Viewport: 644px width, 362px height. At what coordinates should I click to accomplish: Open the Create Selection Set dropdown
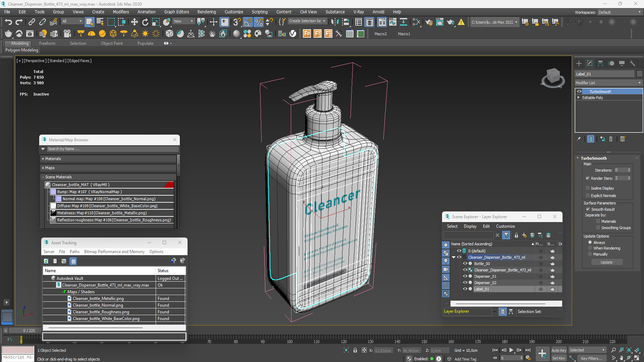[307, 21]
